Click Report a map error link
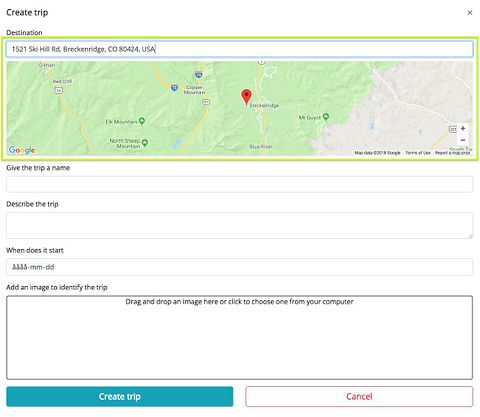This screenshot has width=480, height=417. [453, 153]
